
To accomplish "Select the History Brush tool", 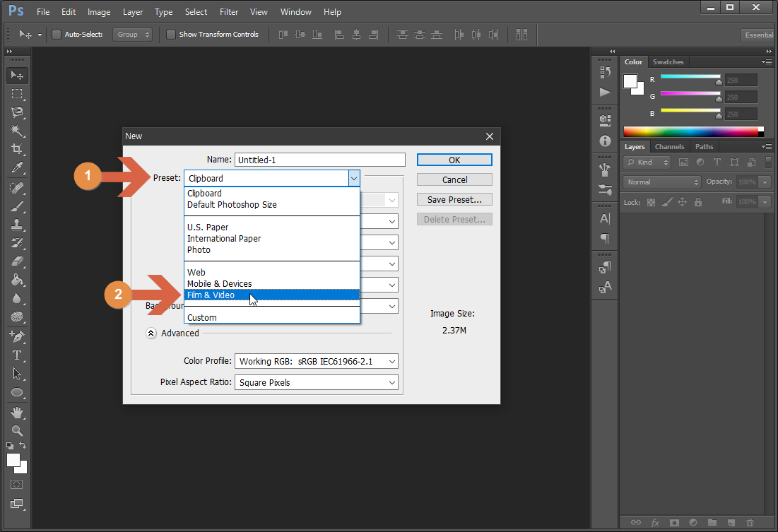I will pos(17,242).
